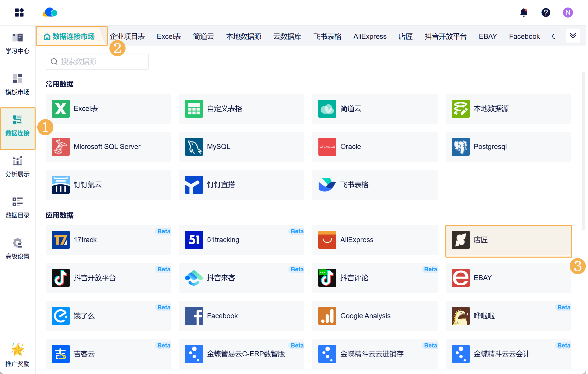Choose the Excel表 data source icon

(60, 109)
